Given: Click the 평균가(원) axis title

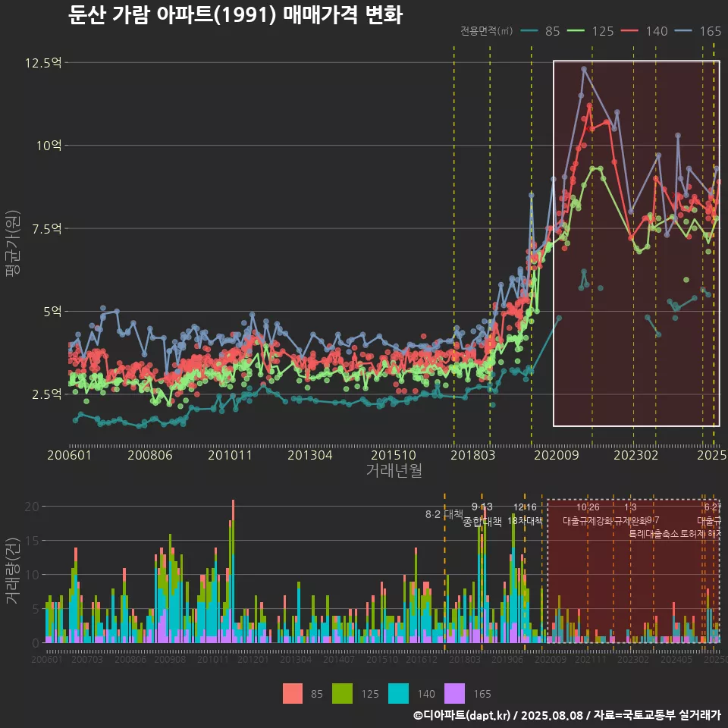Looking at the screenshot, I should (x=13, y=243).
